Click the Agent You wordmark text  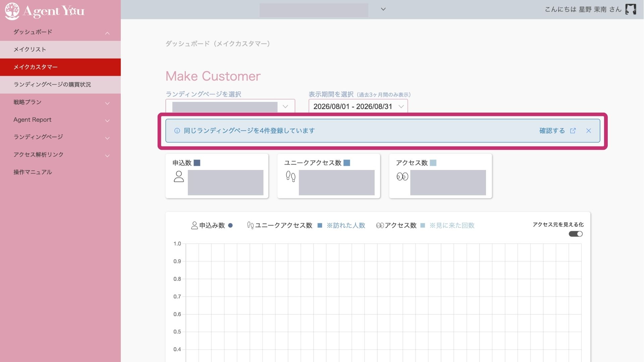coord(54,11)
